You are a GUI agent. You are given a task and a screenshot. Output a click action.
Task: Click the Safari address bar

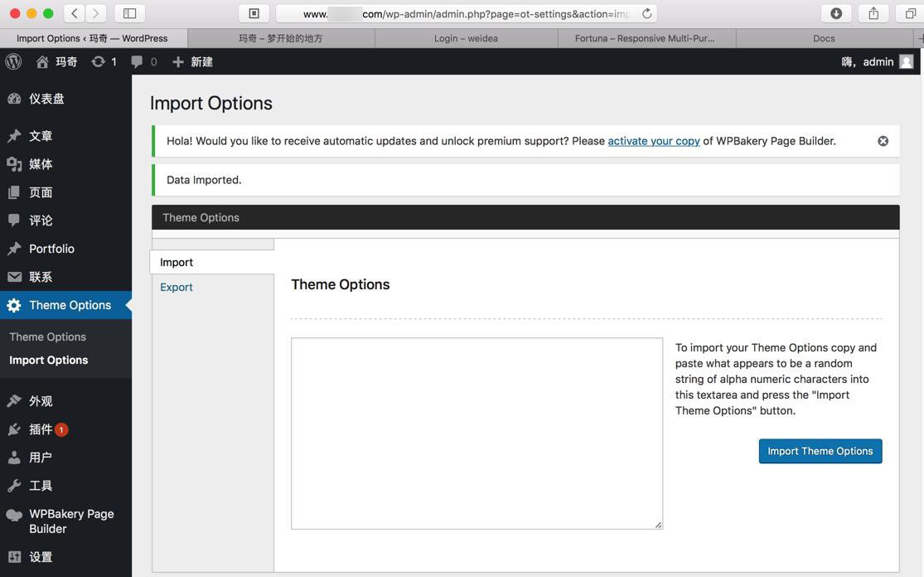click(467, 13)
